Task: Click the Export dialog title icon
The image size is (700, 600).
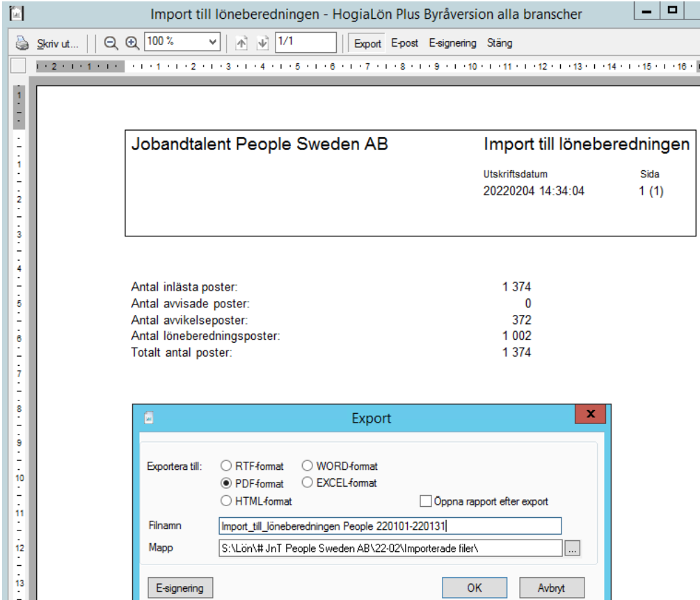Action: (x=149, y=418)
